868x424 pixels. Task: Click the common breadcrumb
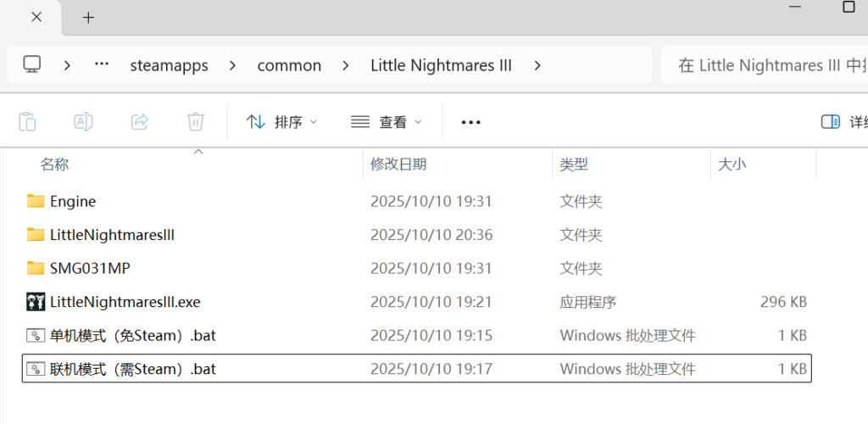pyautogui.click(x=289, y=66)
